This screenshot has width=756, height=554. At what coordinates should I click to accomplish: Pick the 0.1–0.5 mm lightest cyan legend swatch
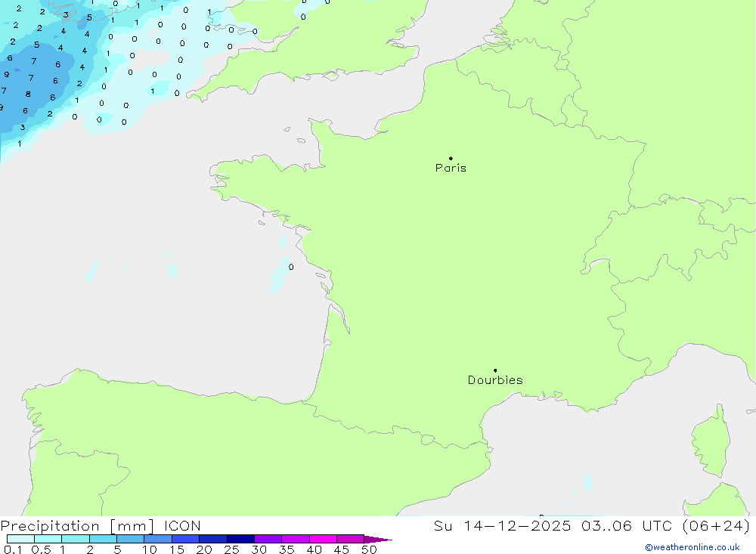(x=20, y=539)
